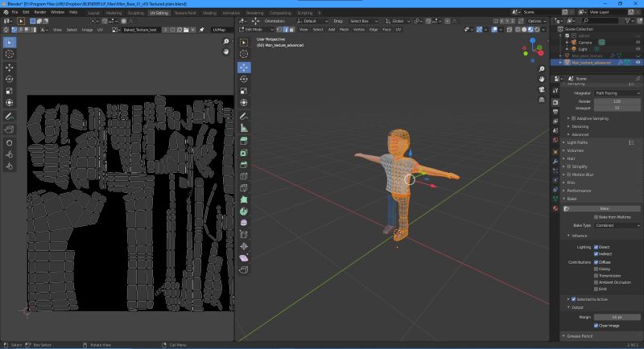644x349 pixels.
Task: Click the Render samples field showing 128
Action: tap(617, 101)
